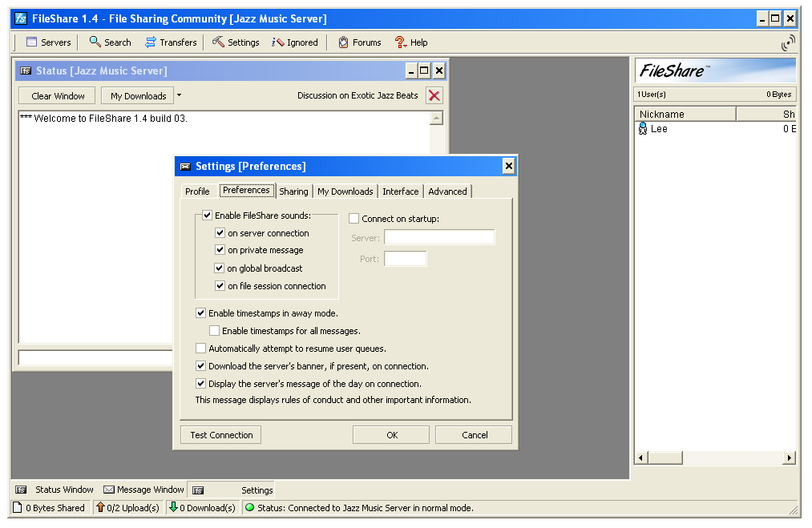
Task: Open the Settings hammer icon in toolbar
Action: click(219, 42)
